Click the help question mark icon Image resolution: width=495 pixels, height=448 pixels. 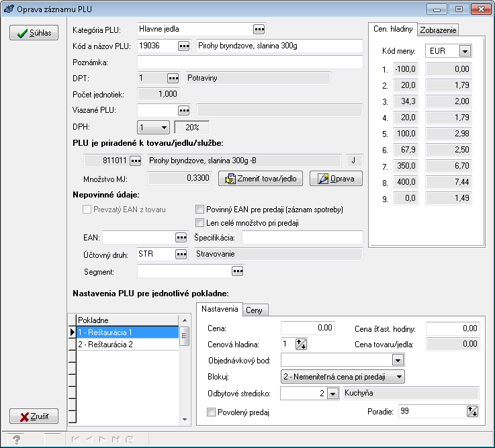16,439
